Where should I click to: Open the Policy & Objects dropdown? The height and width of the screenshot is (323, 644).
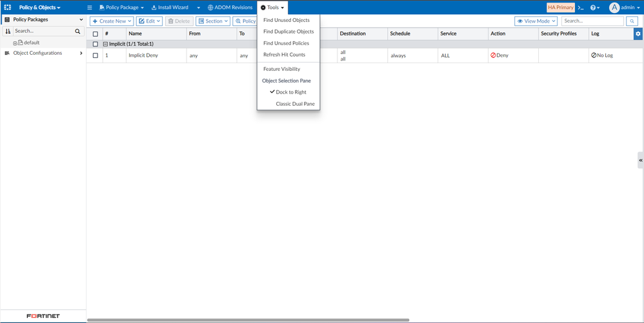pos(39,7)
